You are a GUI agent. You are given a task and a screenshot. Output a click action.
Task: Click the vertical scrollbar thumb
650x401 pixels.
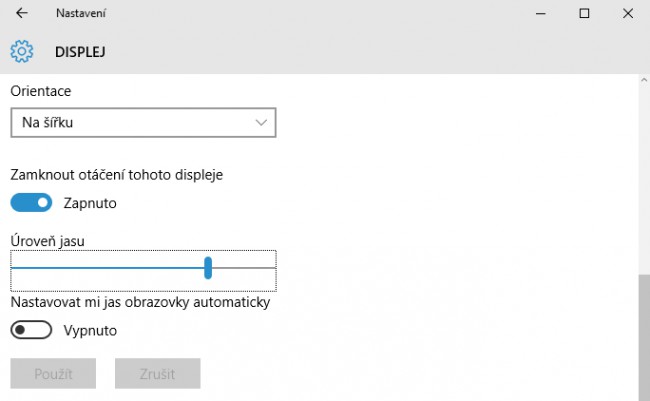pos(644,338)
